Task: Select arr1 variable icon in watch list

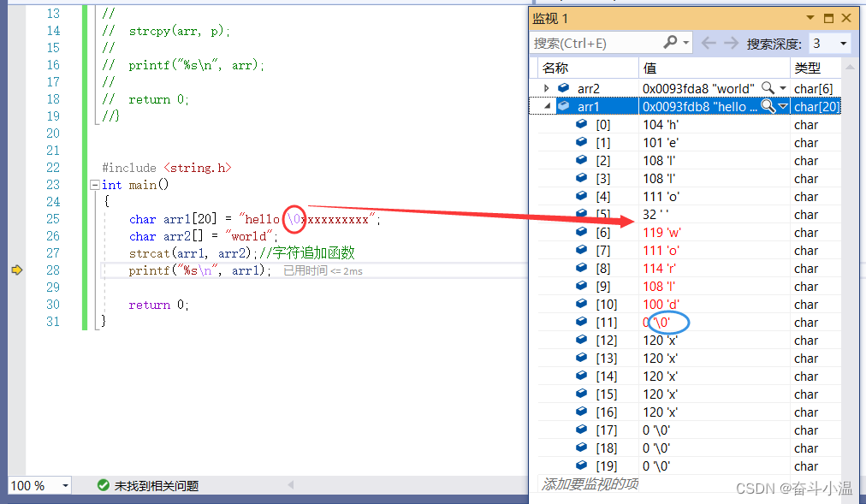Action: (x=563, y=106)
